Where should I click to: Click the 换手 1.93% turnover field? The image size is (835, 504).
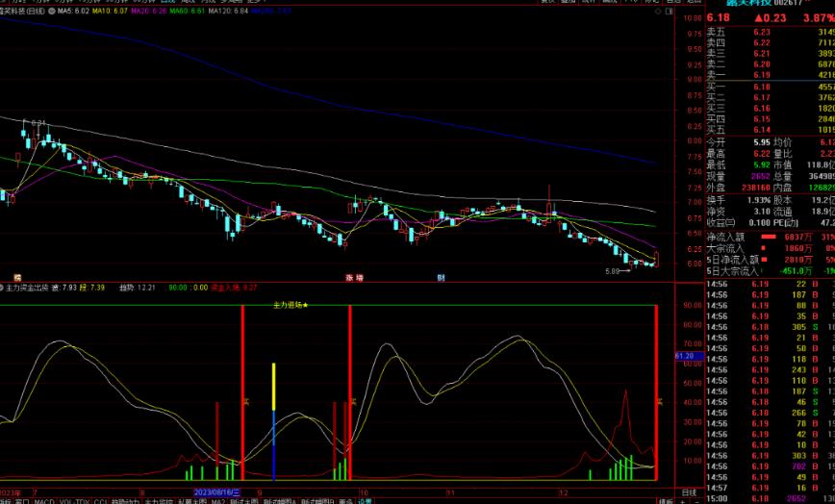(x=738, y=200)
